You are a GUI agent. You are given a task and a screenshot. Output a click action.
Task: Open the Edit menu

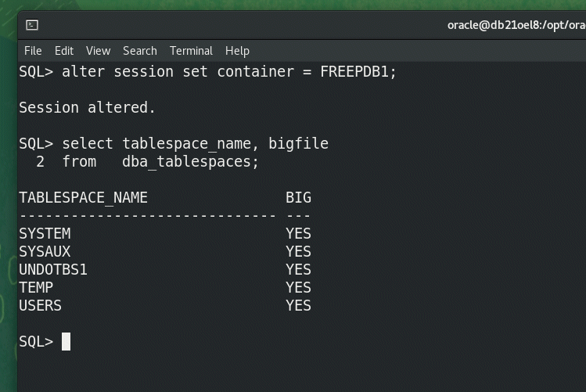[x=64, y=51]
